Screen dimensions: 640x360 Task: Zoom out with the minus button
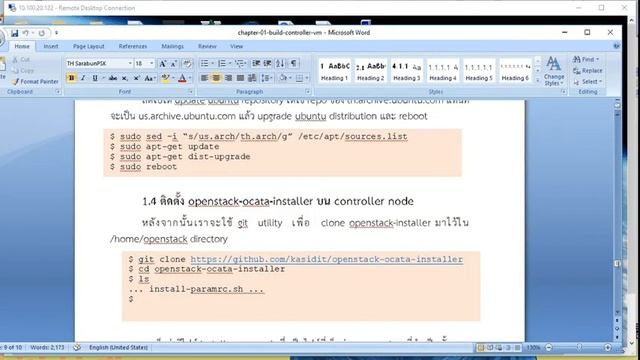tap(549, 348)
